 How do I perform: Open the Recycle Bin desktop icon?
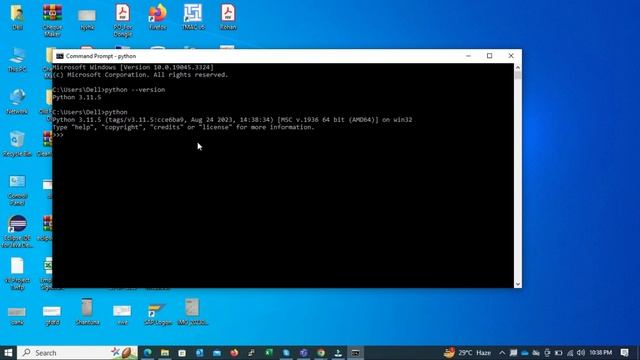(x=17, y=144)
